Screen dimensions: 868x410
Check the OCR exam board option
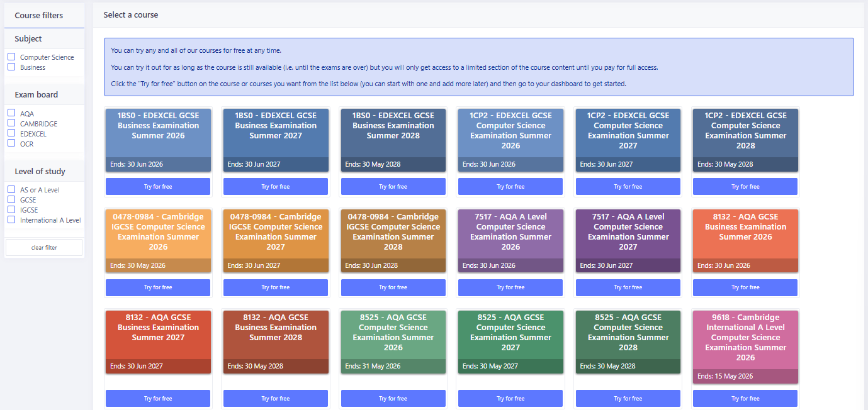pyautogui.click(x=11, y=143)
